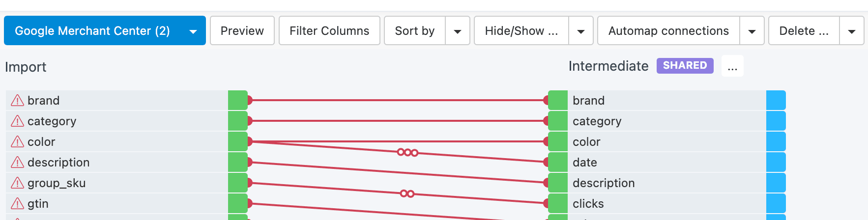The image size is (868, 220).
Task: Click the warning icon beside category
Action: tap(17, 121)
